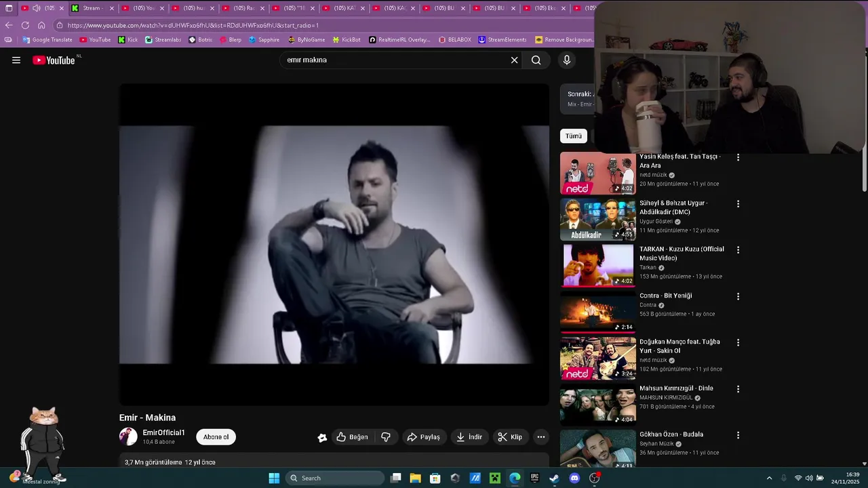The height and width of the screenshot is (488, 868).
Task: Play Yasin Keleş Ara Ara thumbnail
Action: coord(597,174)
